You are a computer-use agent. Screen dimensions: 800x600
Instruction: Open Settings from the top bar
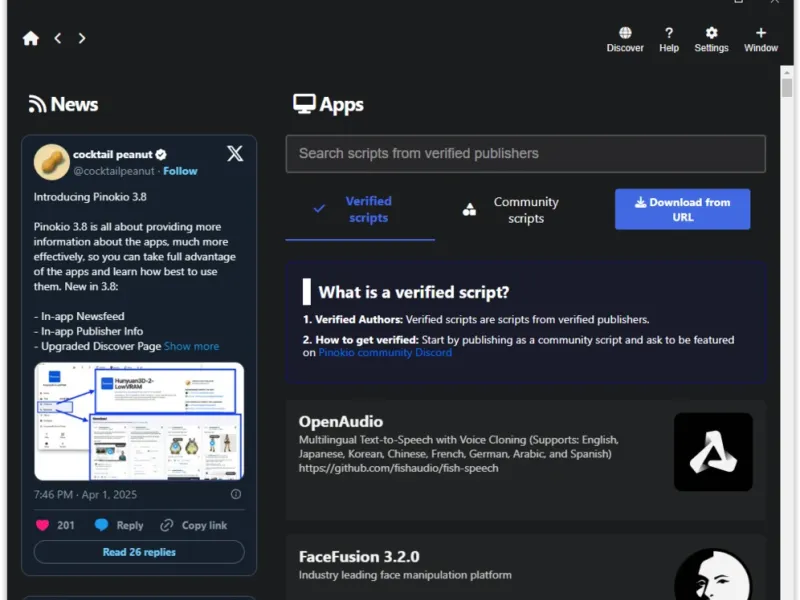point(711,40)
